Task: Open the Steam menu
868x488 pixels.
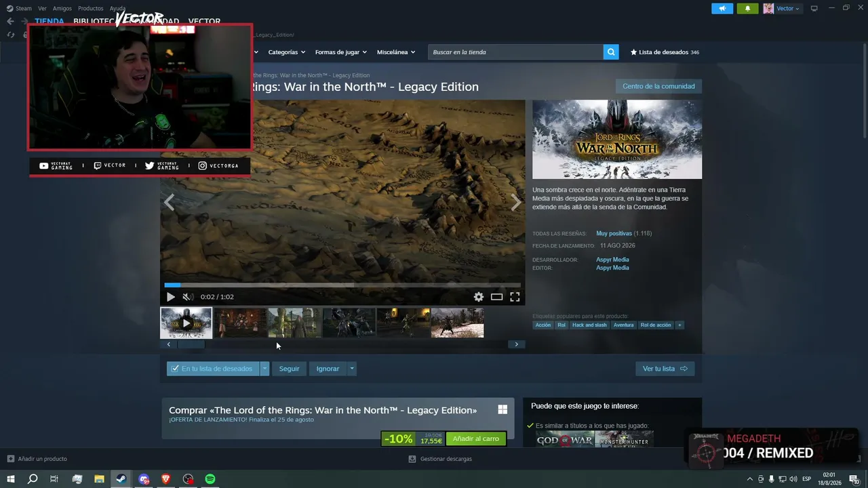Action: tap(19, 8)
